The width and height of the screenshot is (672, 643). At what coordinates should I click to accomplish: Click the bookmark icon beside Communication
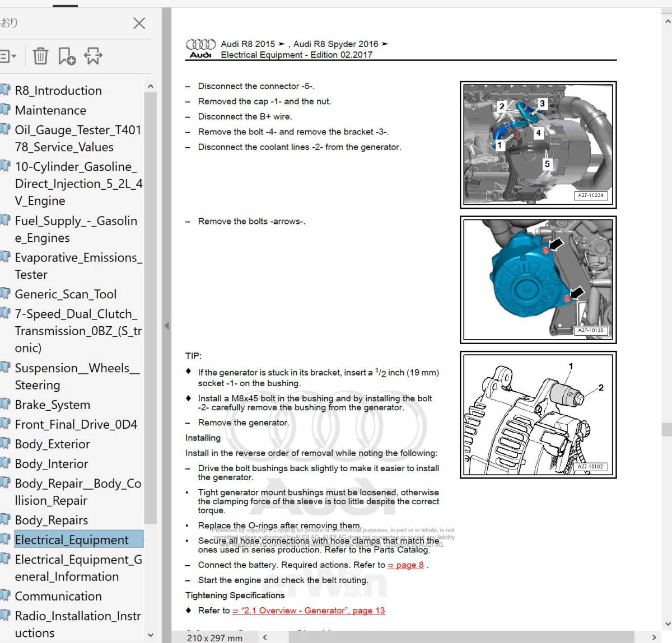tap(5, 596)
